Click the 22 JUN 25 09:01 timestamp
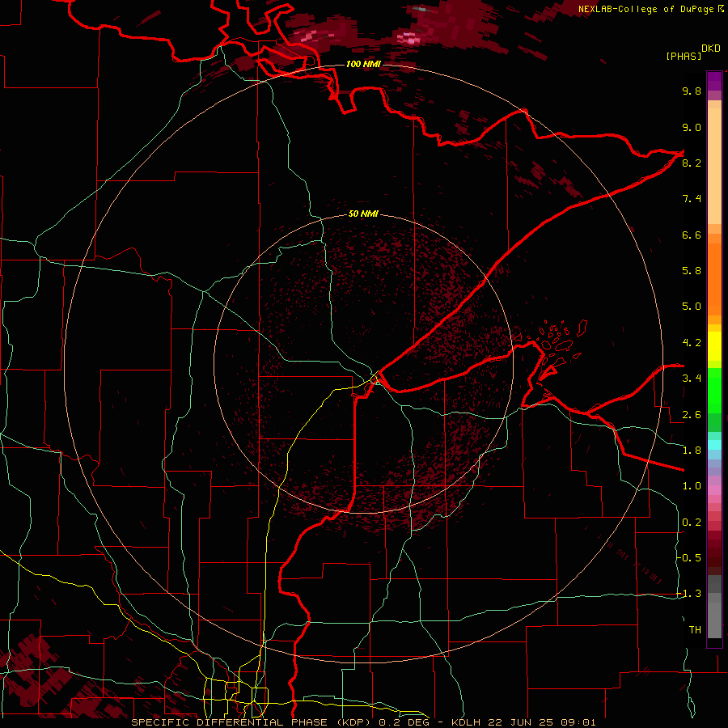 (542, 722)
